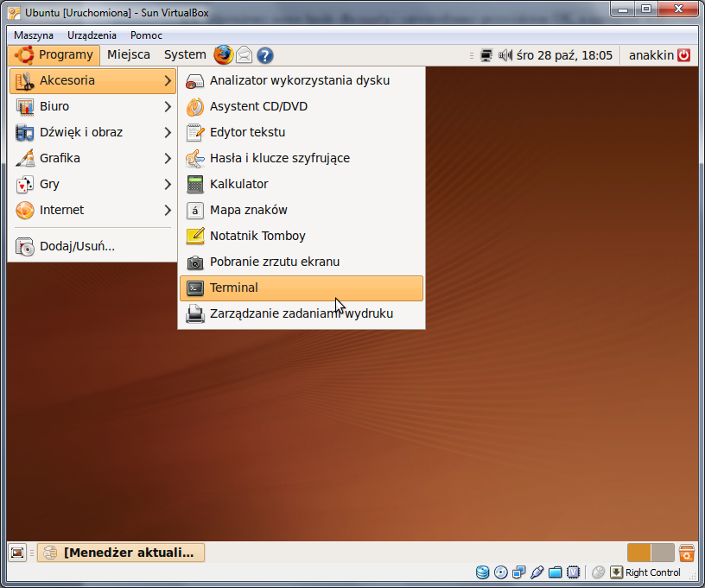Viewport: 705px width, 588px height.
Task: Open Analizator wykorzystania dysku
Action: [302, 81]
